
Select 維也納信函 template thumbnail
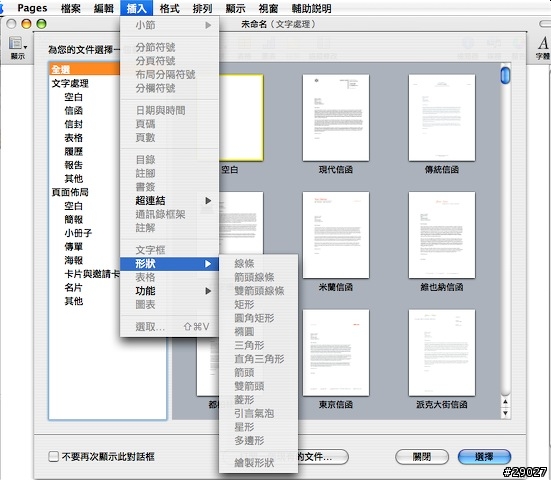442,235
